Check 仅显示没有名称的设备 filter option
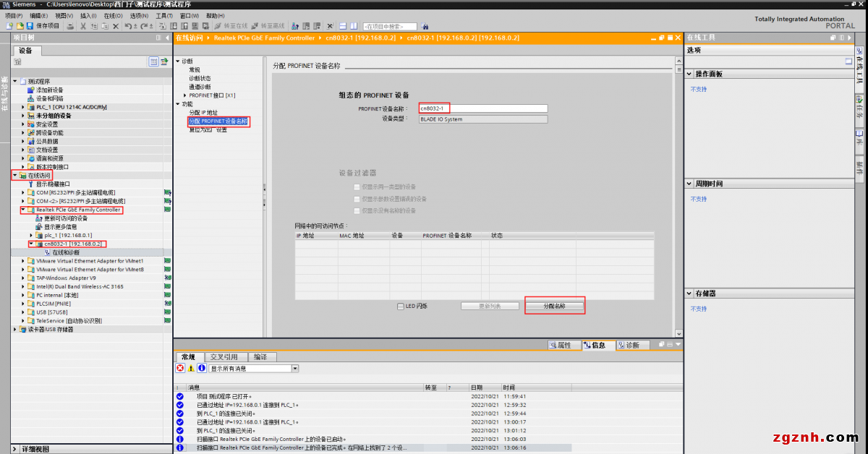 (357, 210)
